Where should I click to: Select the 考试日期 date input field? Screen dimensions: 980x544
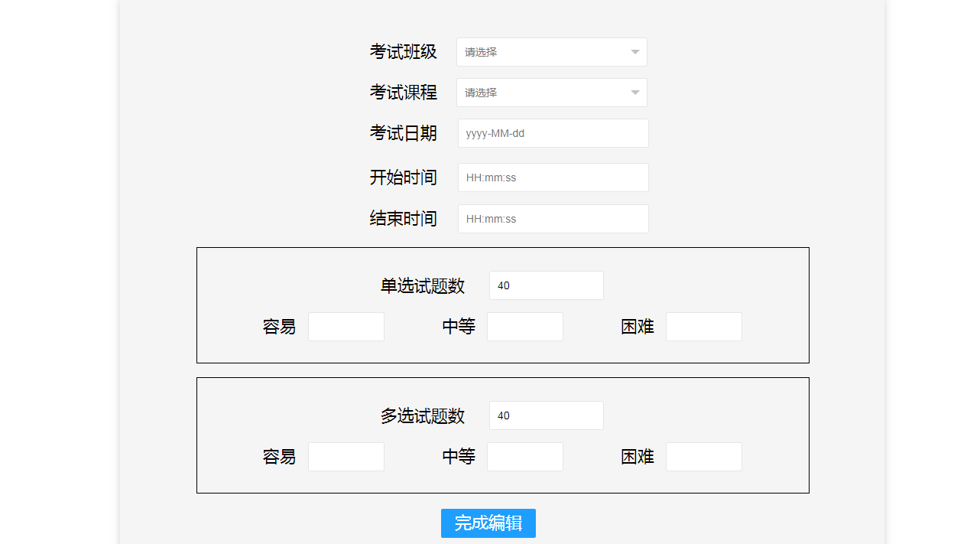pos(553,132)
